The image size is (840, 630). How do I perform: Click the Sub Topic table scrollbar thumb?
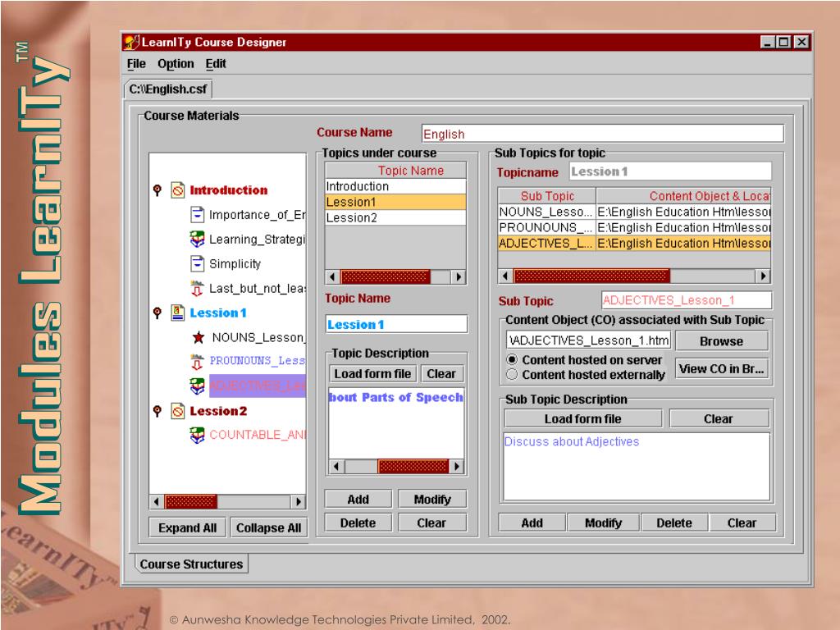coord(591,276)
